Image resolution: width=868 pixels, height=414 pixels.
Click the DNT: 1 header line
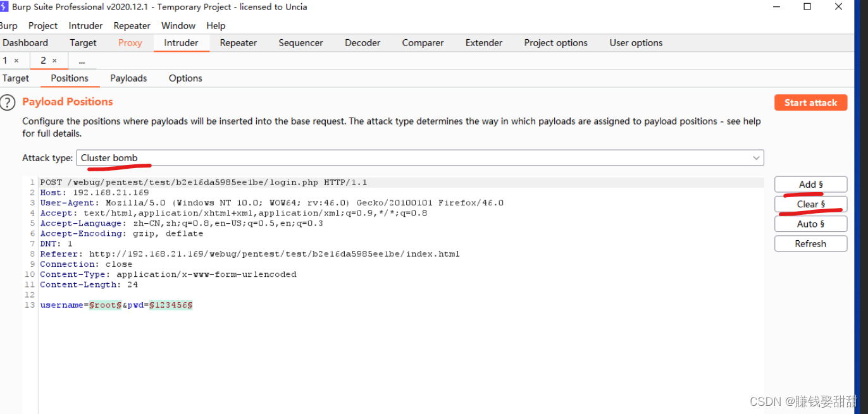click(x=56, y=244)
